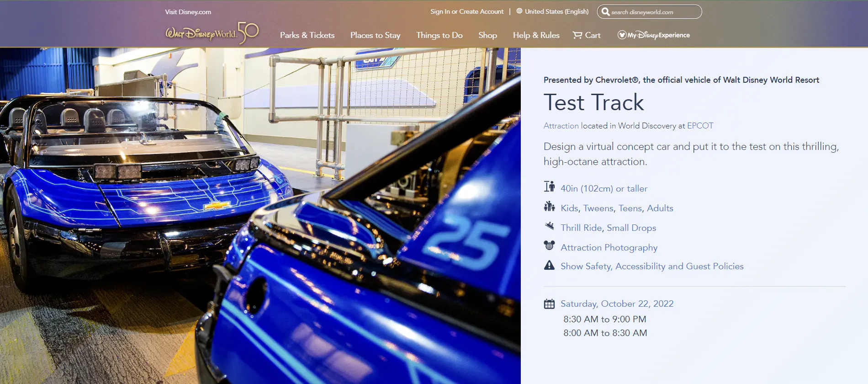Click the Walt Disney World 50 logo

212,33
